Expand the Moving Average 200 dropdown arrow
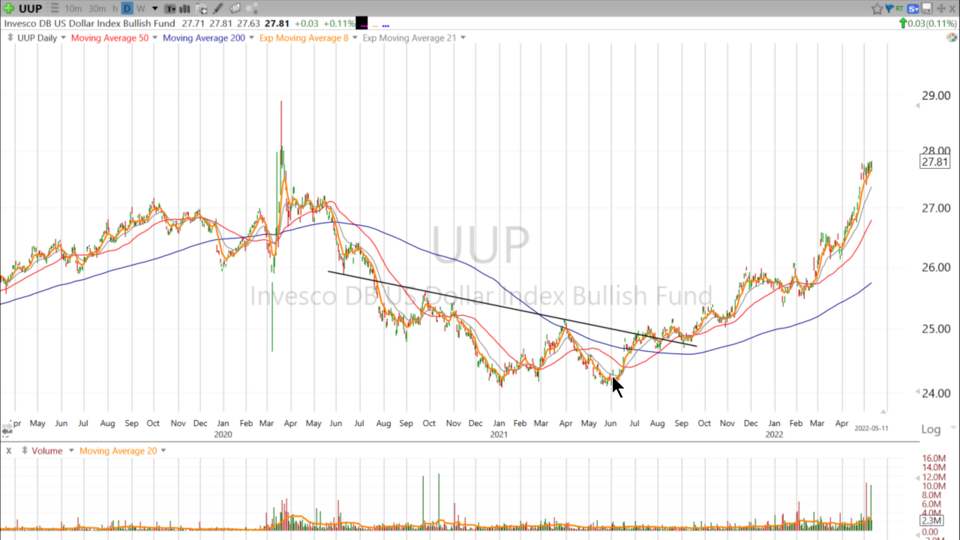Viewport: 960px width, 540px height. (252, 37)
